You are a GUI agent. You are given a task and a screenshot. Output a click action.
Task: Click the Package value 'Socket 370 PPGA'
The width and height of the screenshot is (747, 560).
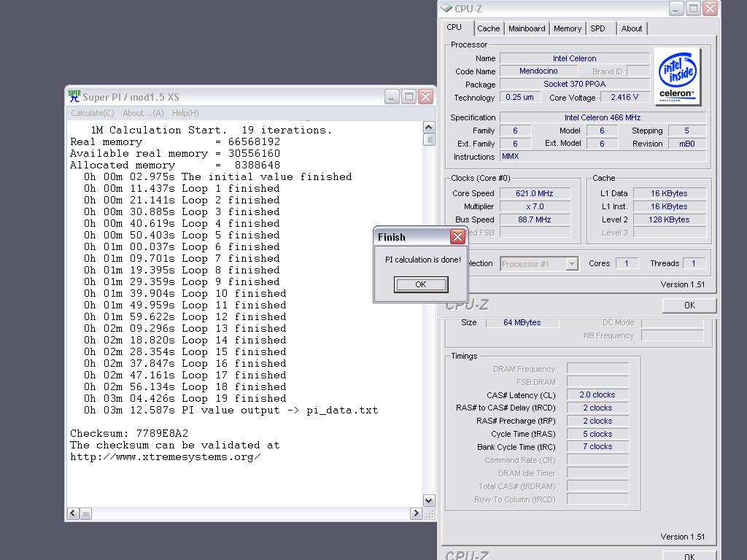[x=575, y=84]
